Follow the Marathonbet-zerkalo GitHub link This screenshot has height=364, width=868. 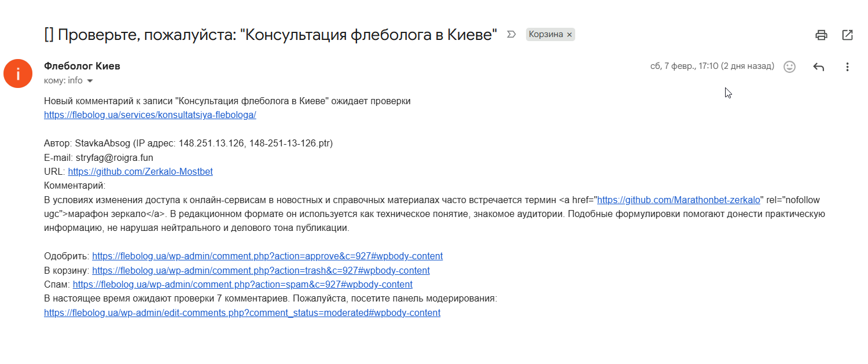(678, 200)
